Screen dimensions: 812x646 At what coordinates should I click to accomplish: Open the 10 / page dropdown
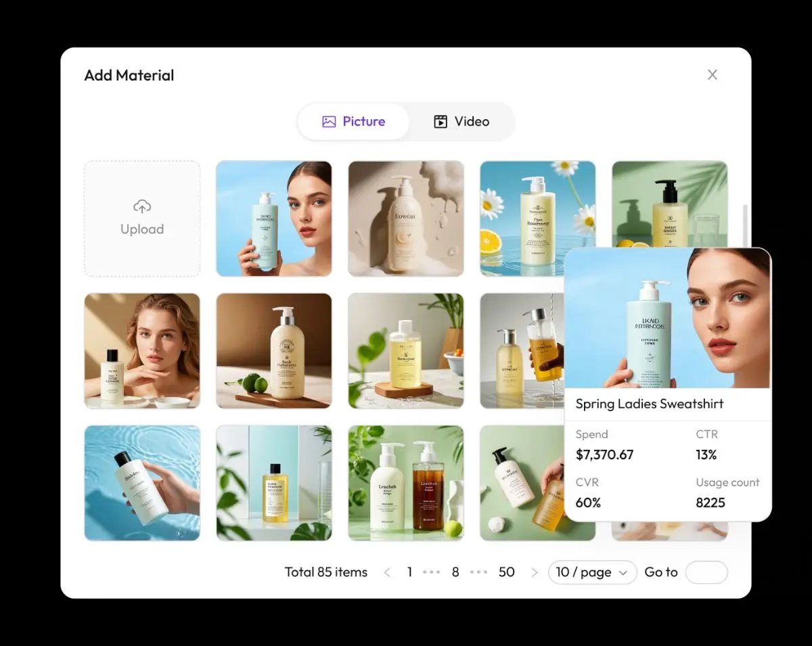[x=592, y=572]
